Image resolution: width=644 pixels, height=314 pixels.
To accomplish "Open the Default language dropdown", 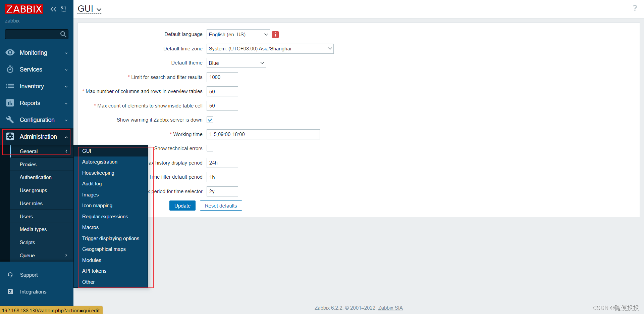I will [238, 34].
